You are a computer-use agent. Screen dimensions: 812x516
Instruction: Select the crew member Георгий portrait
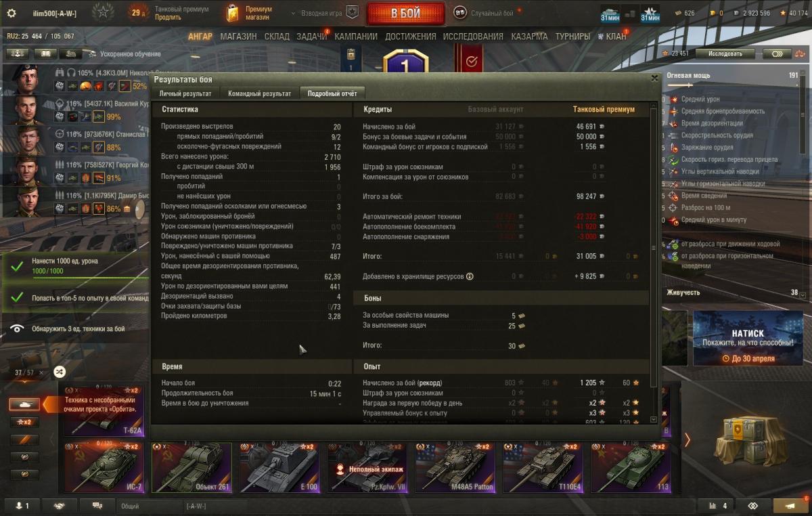pyautogui.click(x=26, y=172)
